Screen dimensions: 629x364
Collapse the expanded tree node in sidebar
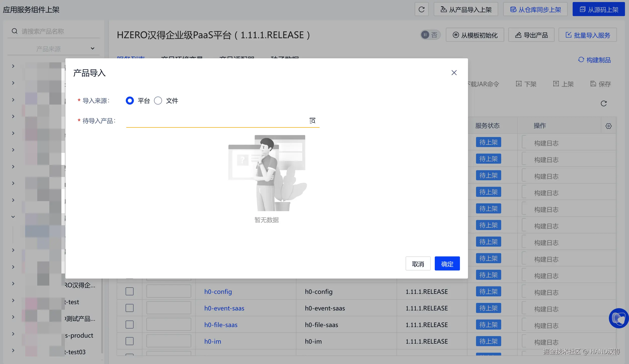coord(13,217)
